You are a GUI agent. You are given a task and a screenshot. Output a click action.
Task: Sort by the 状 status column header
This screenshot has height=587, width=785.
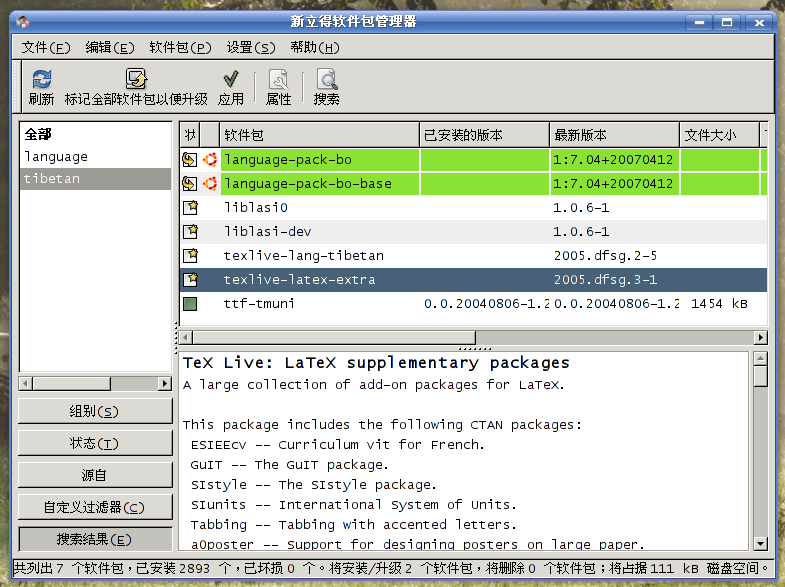coord(190,135)
